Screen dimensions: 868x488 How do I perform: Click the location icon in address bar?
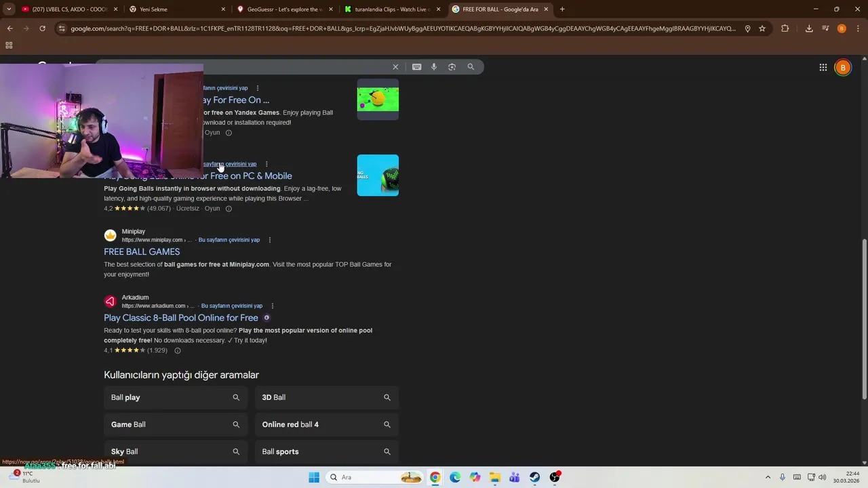tap(747, 28)
